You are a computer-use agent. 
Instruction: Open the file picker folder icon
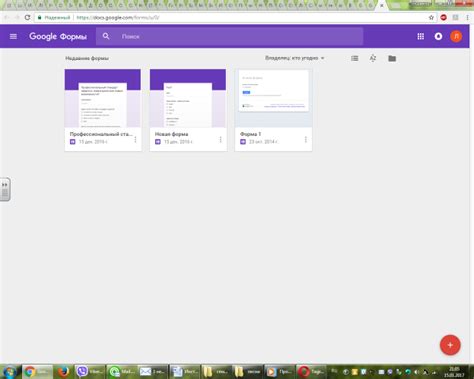point(392,58)
